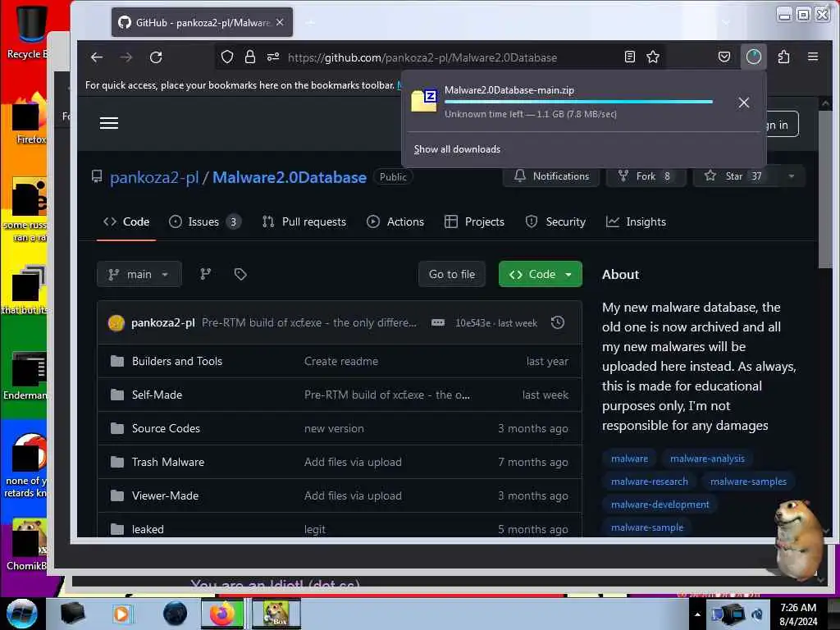The image size is (840, 630).
Task: Open list all tabs dropdown arrow
Action: point(726,22)
